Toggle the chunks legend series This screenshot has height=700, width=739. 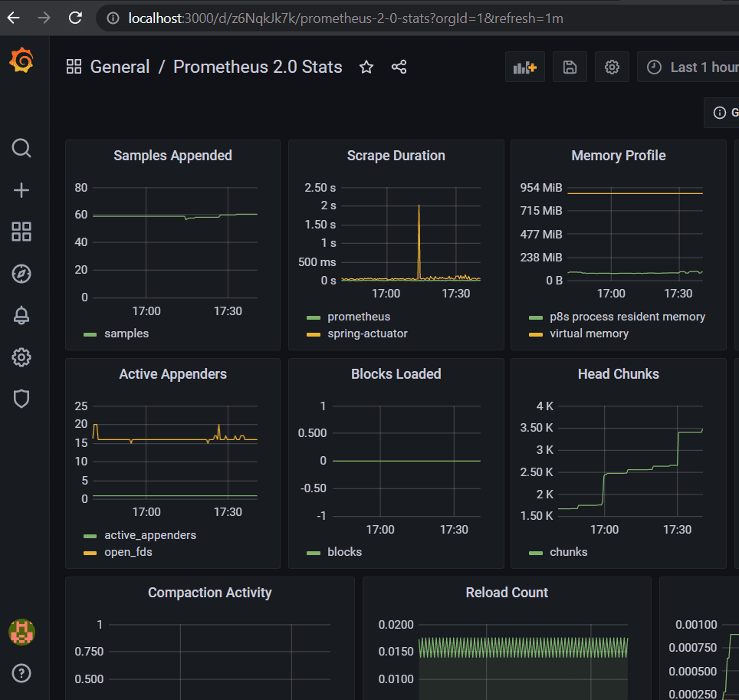tap(568, 552)
